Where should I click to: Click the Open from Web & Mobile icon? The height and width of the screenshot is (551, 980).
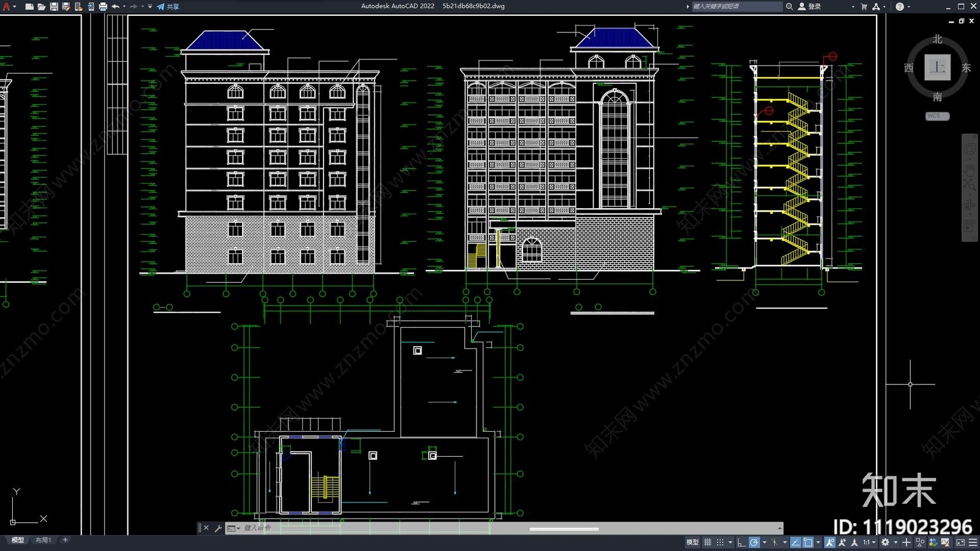tap(78, 7)
